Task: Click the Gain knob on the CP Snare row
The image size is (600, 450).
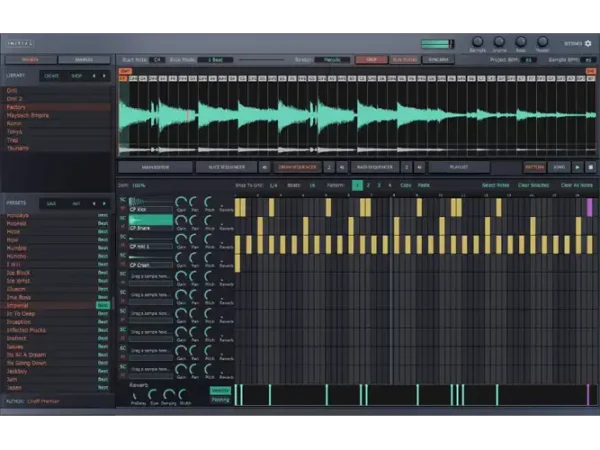Action: [181, 221]
